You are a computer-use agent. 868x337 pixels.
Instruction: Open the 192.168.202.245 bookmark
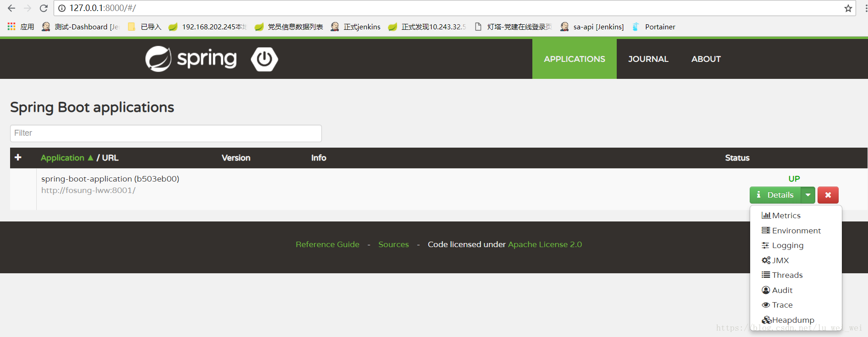click(208, 27)
